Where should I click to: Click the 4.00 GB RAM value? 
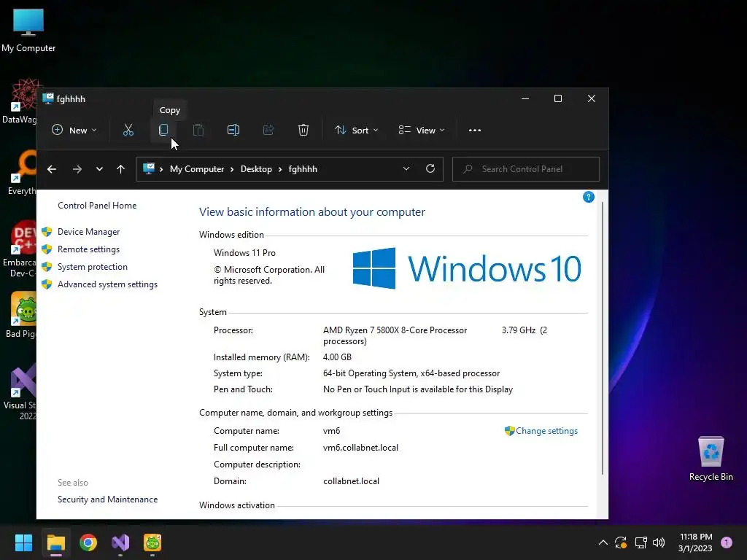coord(337,357)
